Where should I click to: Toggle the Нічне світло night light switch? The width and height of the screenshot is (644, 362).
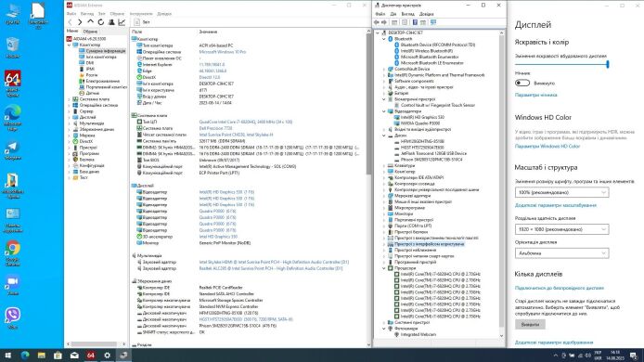(522, 83)
